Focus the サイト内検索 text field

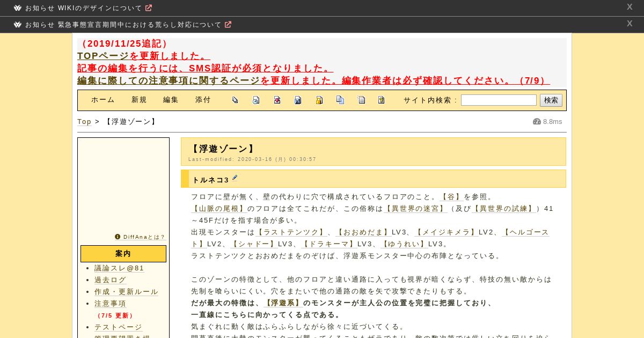(499, 100)
